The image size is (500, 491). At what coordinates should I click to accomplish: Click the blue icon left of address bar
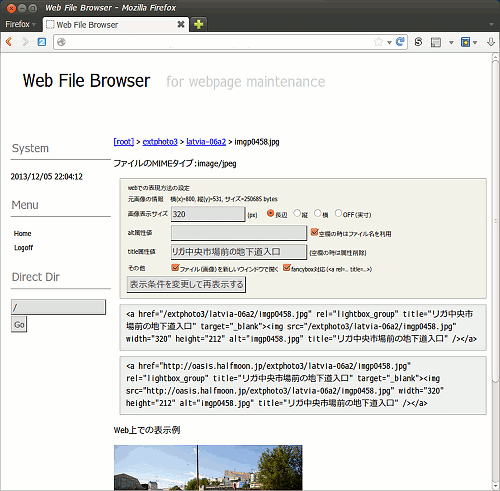point(42,42)
